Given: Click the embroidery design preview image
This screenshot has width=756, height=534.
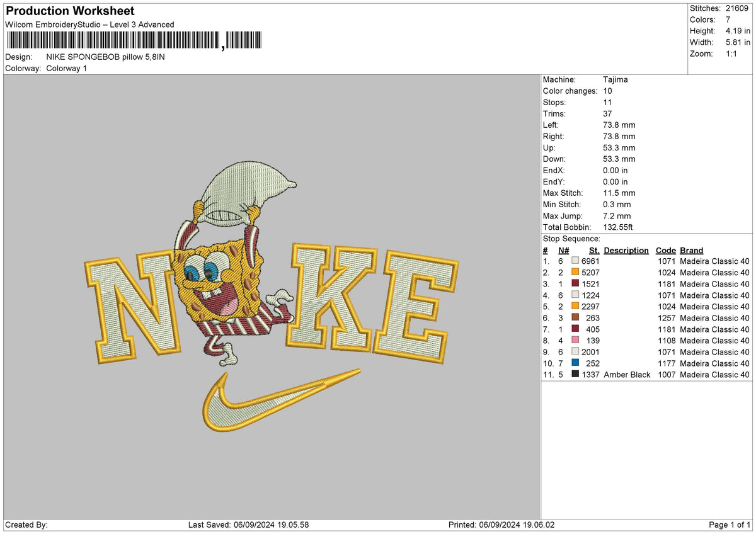Looking at the screenshot, I should 272,298.
